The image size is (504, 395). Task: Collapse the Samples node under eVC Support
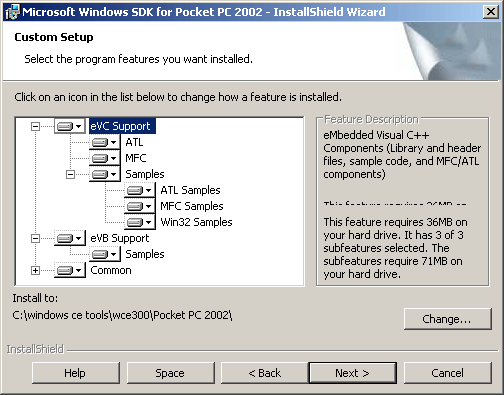(70, 175)
